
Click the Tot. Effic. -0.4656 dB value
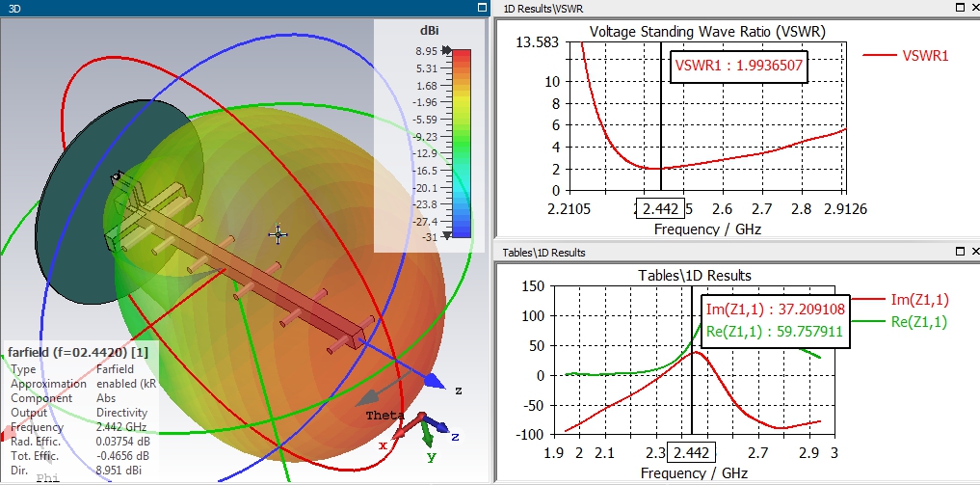122,456
